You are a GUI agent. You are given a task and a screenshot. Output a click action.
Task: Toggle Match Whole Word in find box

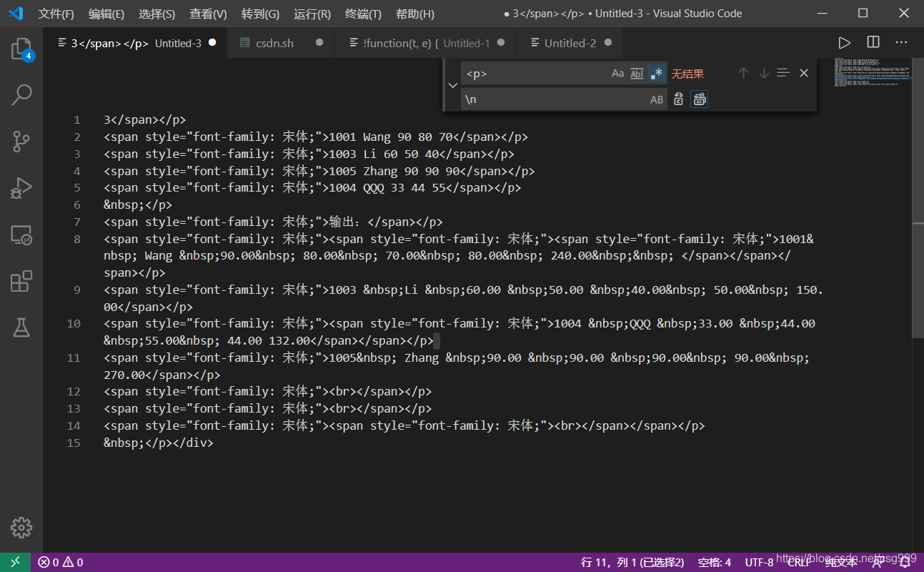[637, 73]
